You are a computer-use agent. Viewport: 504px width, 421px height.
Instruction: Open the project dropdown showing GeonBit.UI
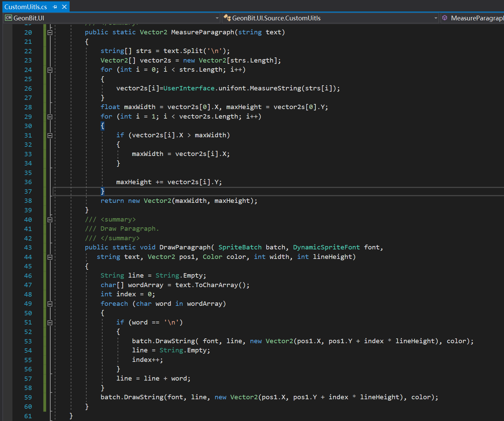217,18
